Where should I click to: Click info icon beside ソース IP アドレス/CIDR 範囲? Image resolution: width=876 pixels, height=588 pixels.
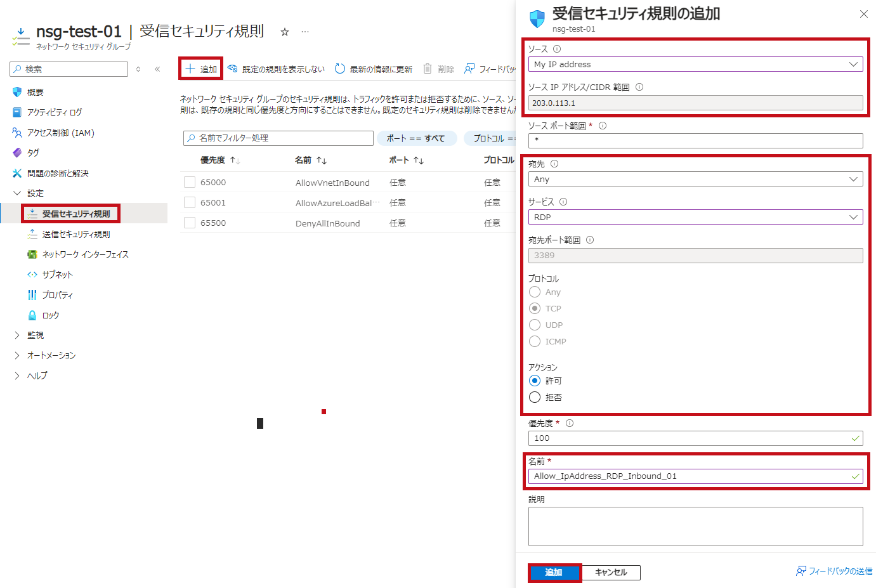pos(639,88)
